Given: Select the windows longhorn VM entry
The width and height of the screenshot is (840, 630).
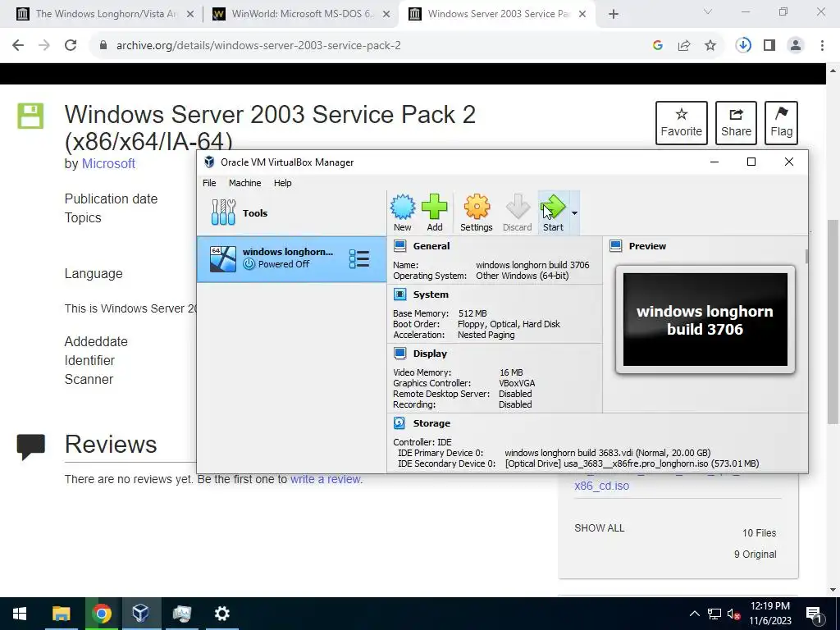Looking at the screenshot, I should (291, 258).
